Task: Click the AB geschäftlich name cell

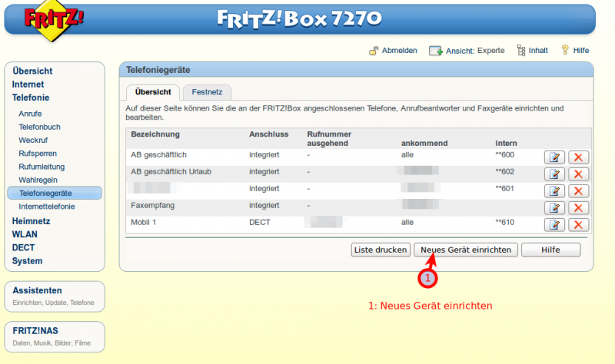Action: pos(159,155)
